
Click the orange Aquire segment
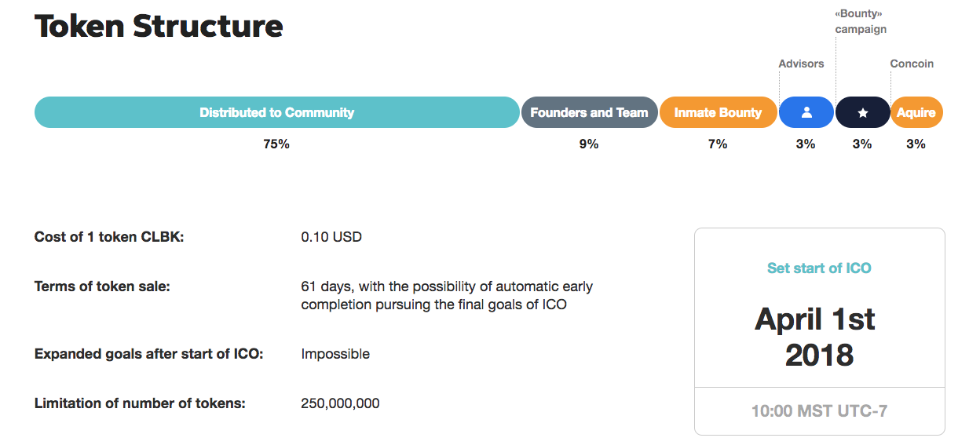tap(916, 113)
